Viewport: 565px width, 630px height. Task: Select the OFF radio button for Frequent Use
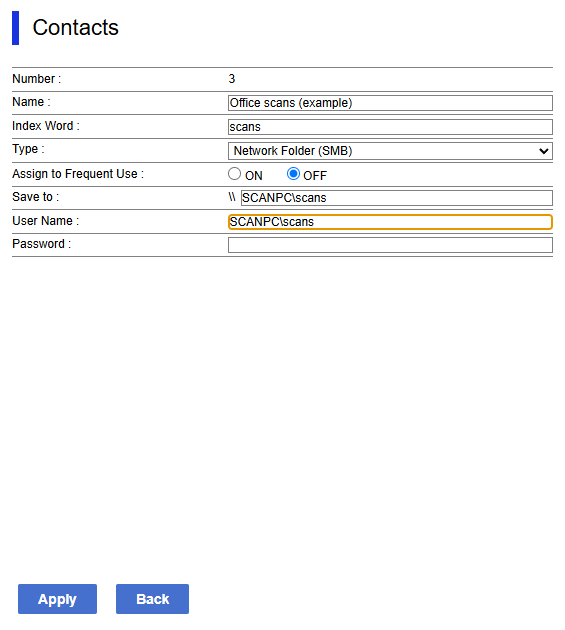293,174
